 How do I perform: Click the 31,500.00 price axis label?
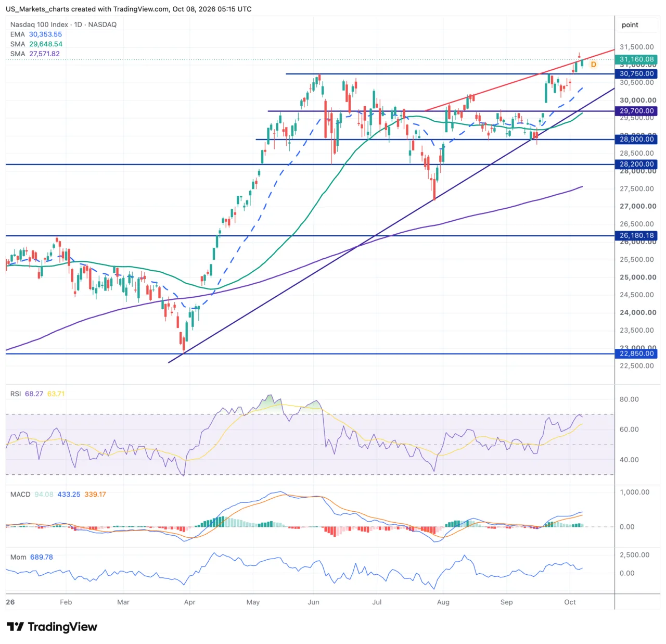(636, 47)
